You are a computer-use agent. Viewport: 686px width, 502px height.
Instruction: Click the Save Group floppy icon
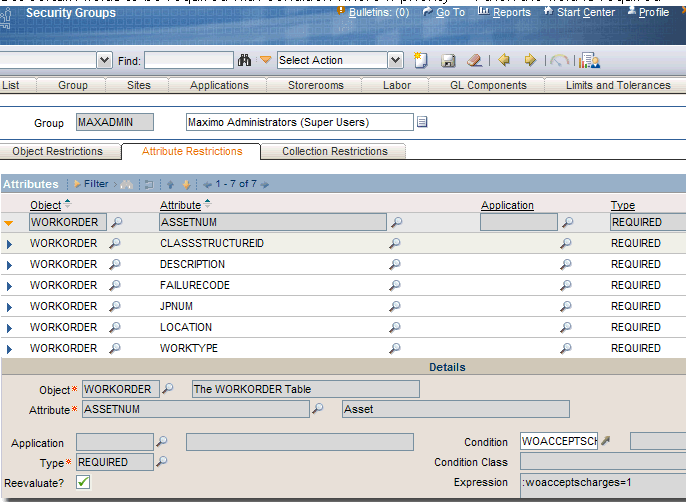pyautogui.click(x=448, y=60)
